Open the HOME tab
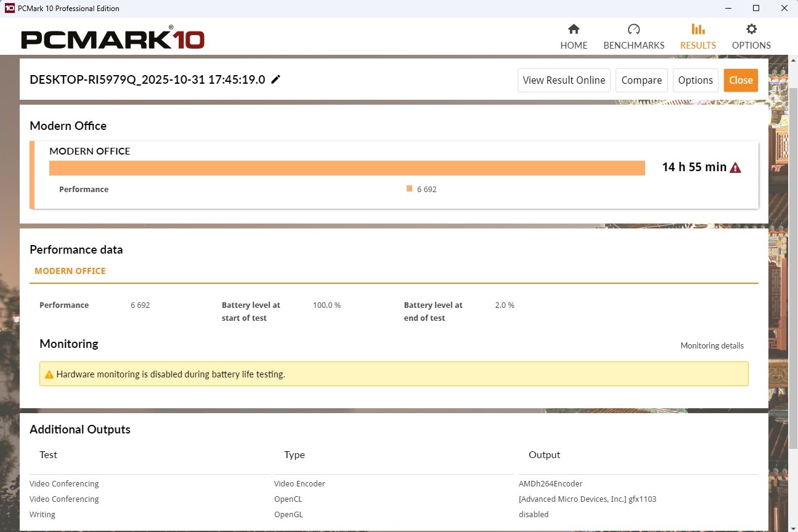The image size is (798, 532). [x=574, y=36]
